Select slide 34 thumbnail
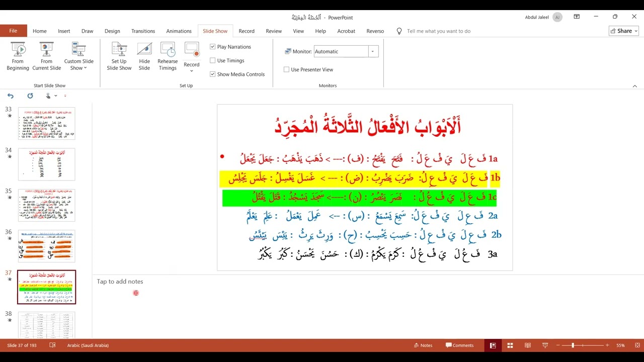644x362 pixels. (x=46, y=164)
